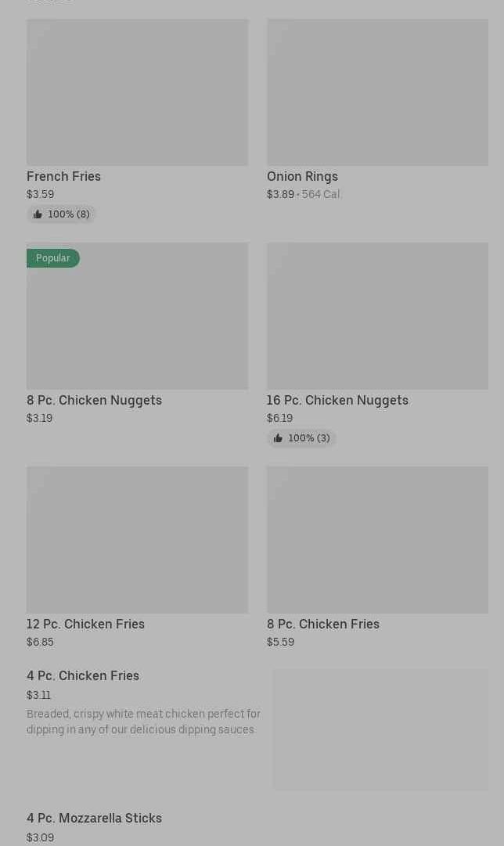The height and width of the screenshot is (846, 504).
Task: Click the 4 Pc. Chicken Fries image
Action: pyautogui.click(x=380, y=729)
